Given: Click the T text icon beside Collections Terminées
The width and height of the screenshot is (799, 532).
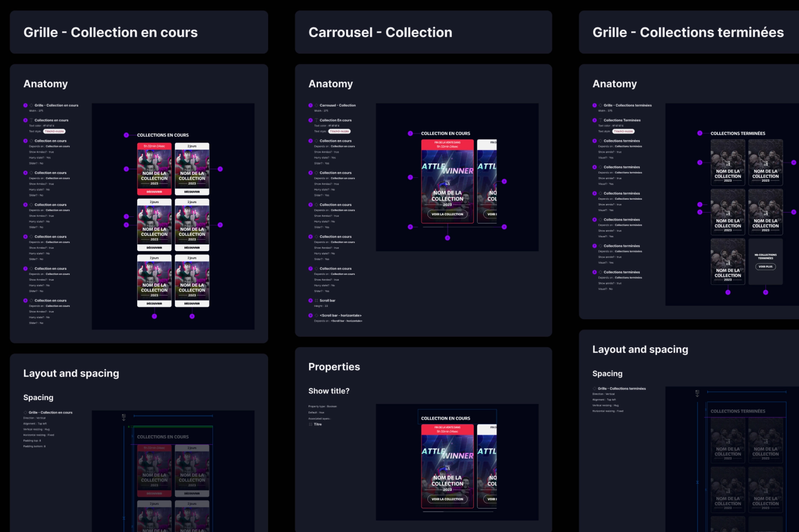Looking at the screenshot, I should (x=600, y=120).
